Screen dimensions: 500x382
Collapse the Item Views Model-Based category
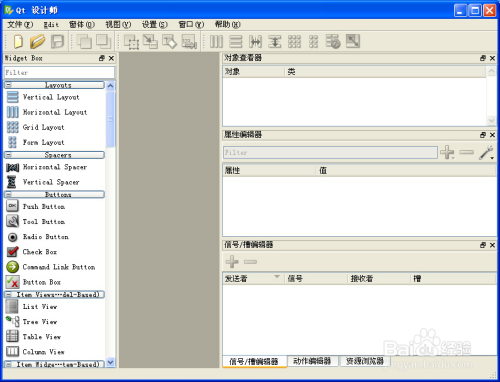[x=9, y=294]
